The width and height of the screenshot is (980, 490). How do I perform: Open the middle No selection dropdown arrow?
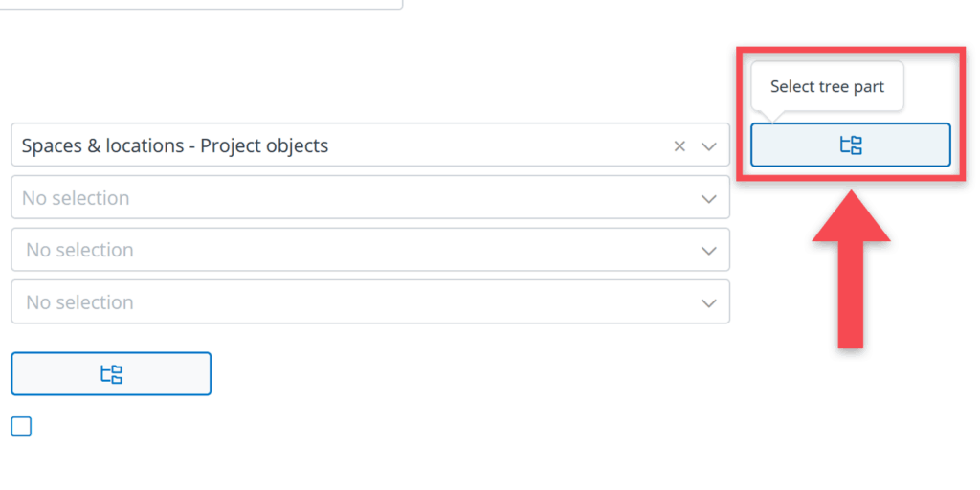[709, 251]
